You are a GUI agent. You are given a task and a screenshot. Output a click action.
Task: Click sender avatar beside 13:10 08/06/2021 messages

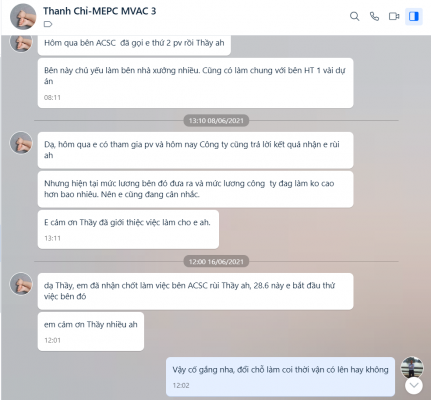tap(21, 143)
